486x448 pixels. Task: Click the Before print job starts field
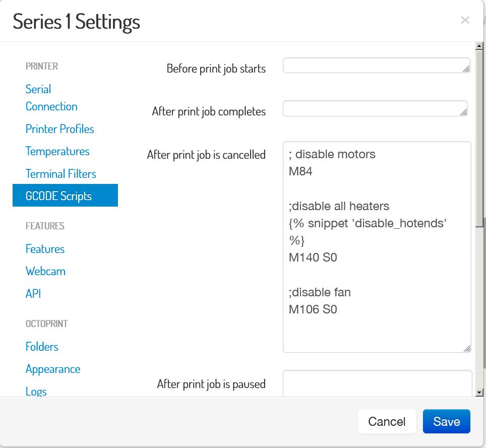click(x=376, y=66)
